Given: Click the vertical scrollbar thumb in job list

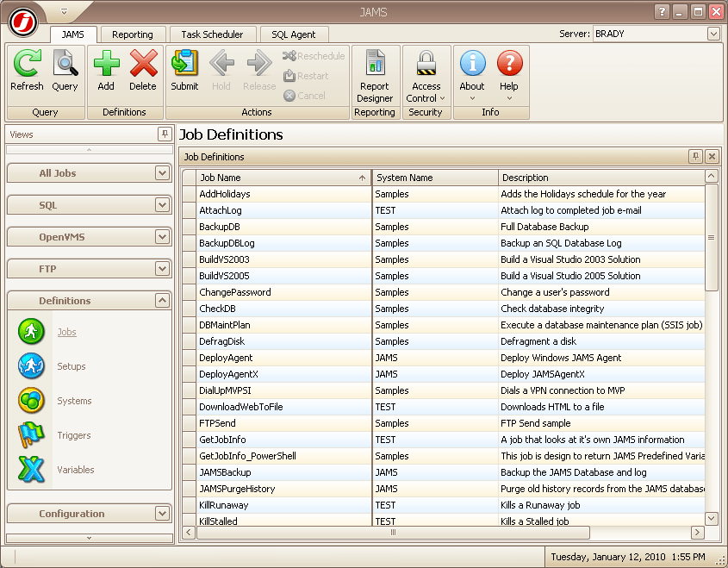Looking at the screenshot, I should tap(712, 237).
